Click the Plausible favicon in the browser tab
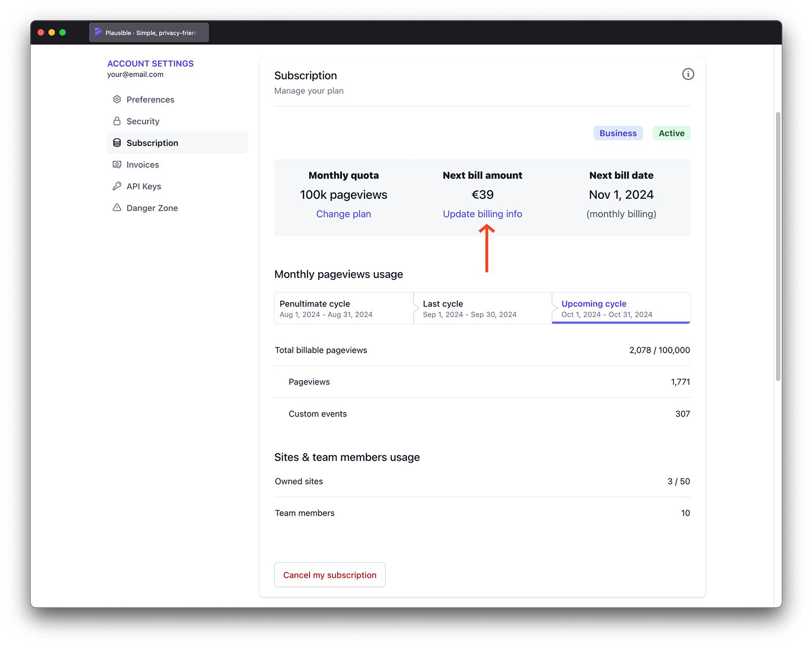Image resolution: width=812 pixels, height=648 pixels. tap(98, 32)
